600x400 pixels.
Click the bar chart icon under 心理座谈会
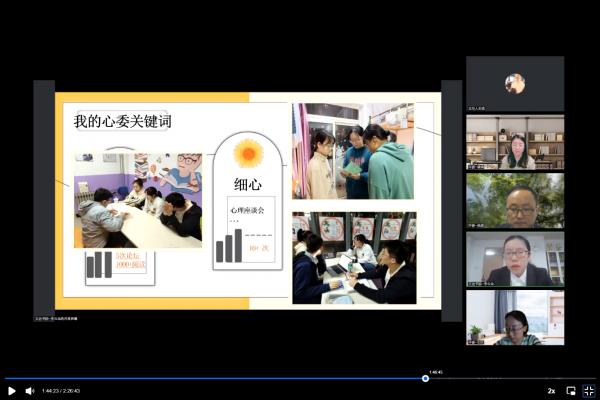(229, 248)
